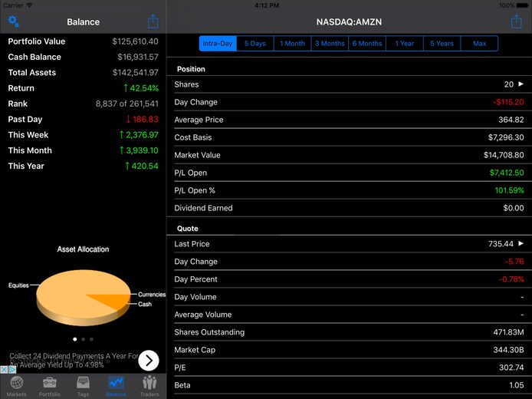532x399 pixels.
Task: Open dividend payments ad text
Action: (74, 361)
